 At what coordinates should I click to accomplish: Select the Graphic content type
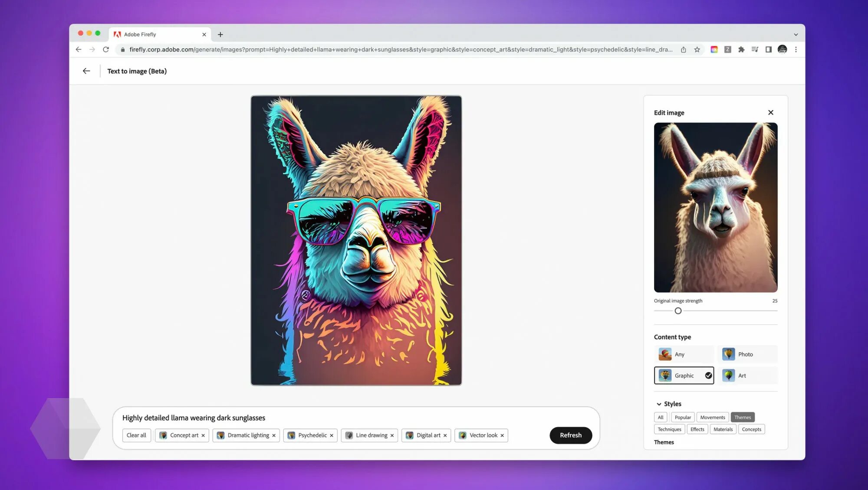click(x=684, y=376)
